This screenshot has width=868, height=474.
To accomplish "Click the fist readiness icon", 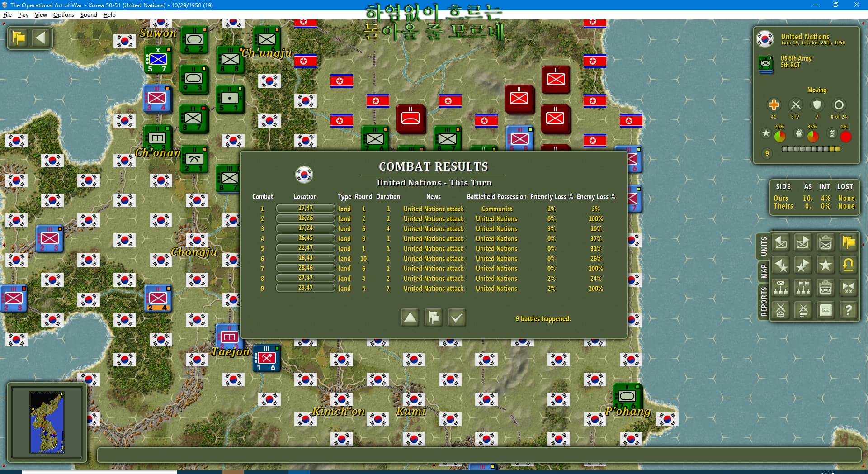I will pyautogui.click(x=799, y=133).
